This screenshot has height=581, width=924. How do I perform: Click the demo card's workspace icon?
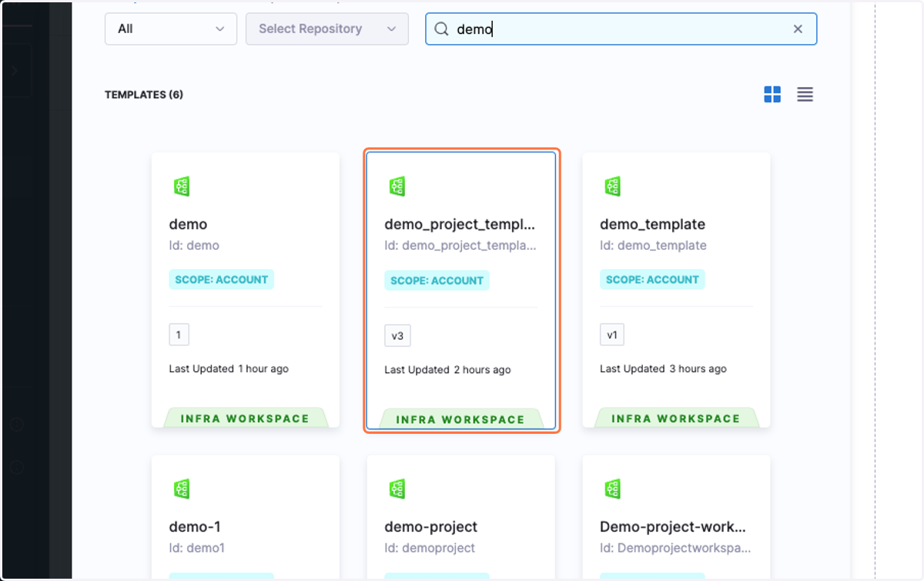coord(182,186)
